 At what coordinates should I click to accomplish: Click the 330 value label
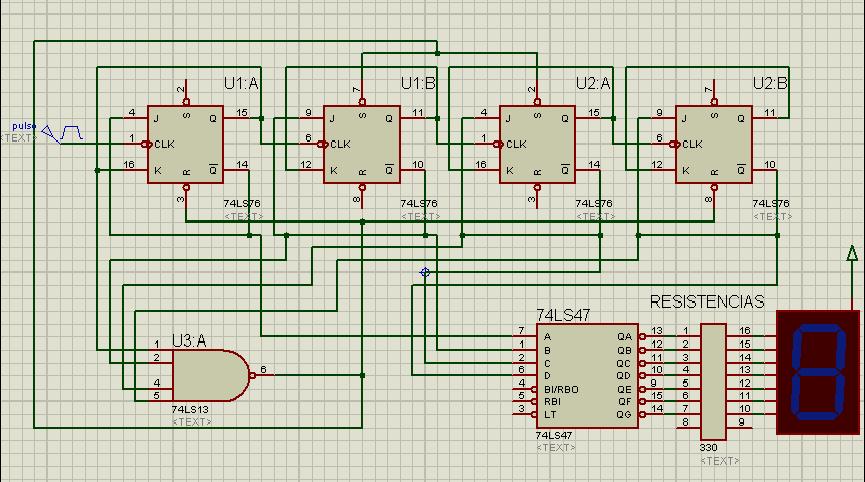(708, 448)
